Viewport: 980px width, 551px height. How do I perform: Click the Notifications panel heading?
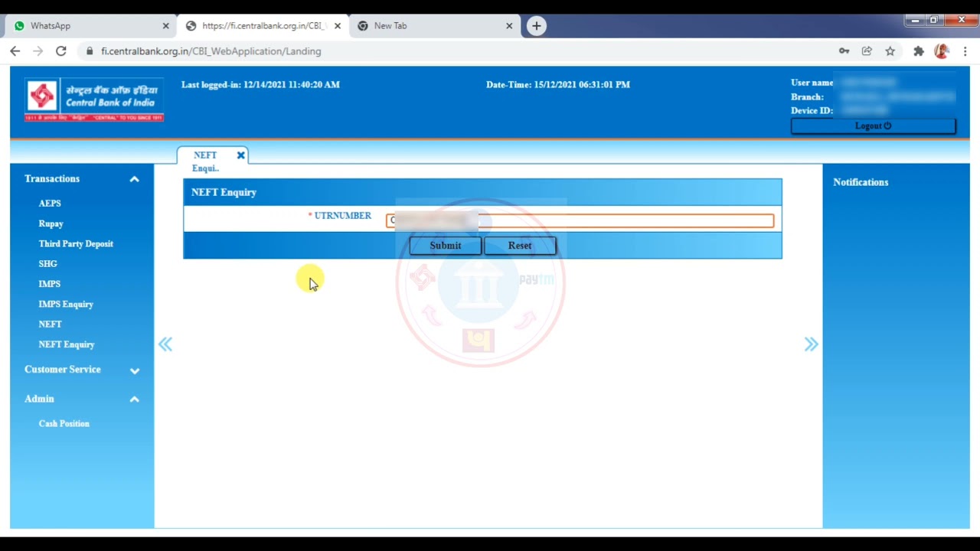click(861, 182)
